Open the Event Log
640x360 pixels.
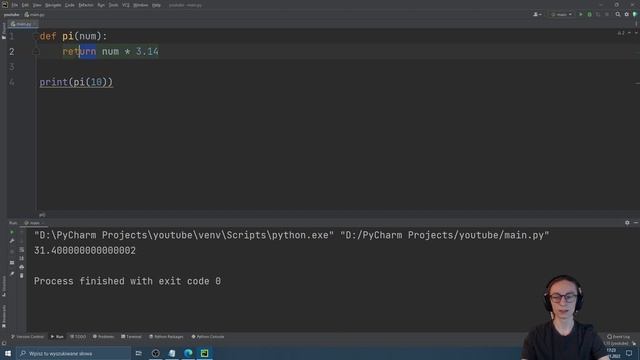pyautogui.click(x=618, y=337)
